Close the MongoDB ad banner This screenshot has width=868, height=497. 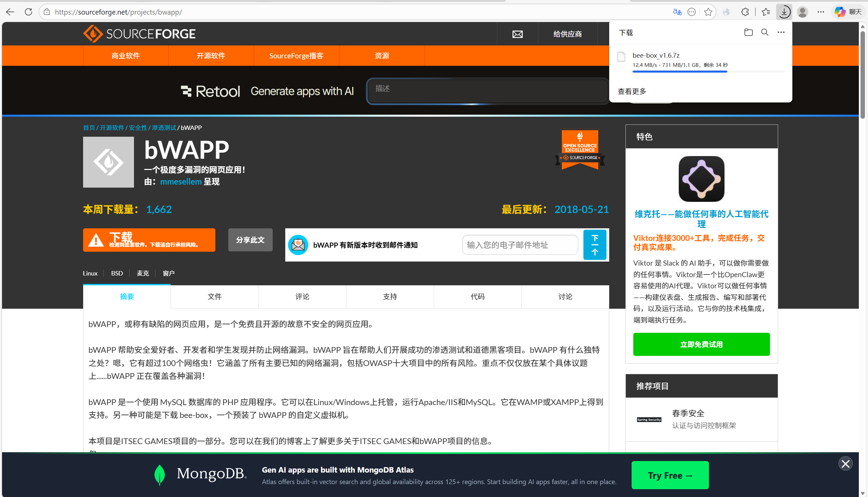click(845, 463)
